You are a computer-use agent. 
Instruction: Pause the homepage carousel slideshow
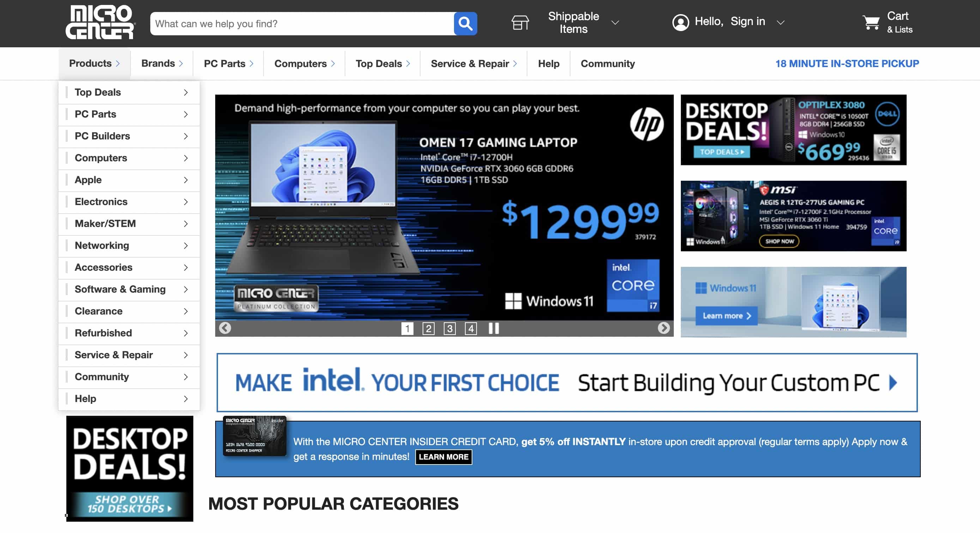pos(493,329)
